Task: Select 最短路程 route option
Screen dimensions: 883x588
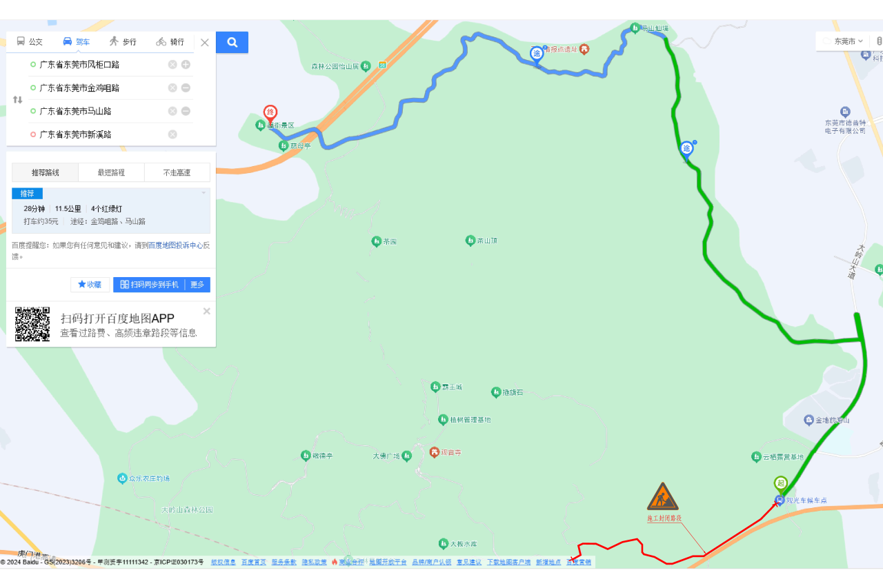Action: 111,172
